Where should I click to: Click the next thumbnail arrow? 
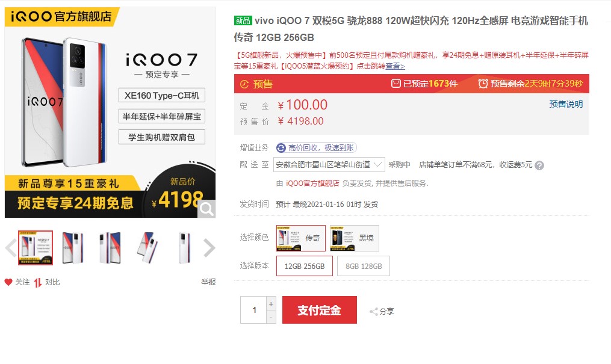[209, 248]
